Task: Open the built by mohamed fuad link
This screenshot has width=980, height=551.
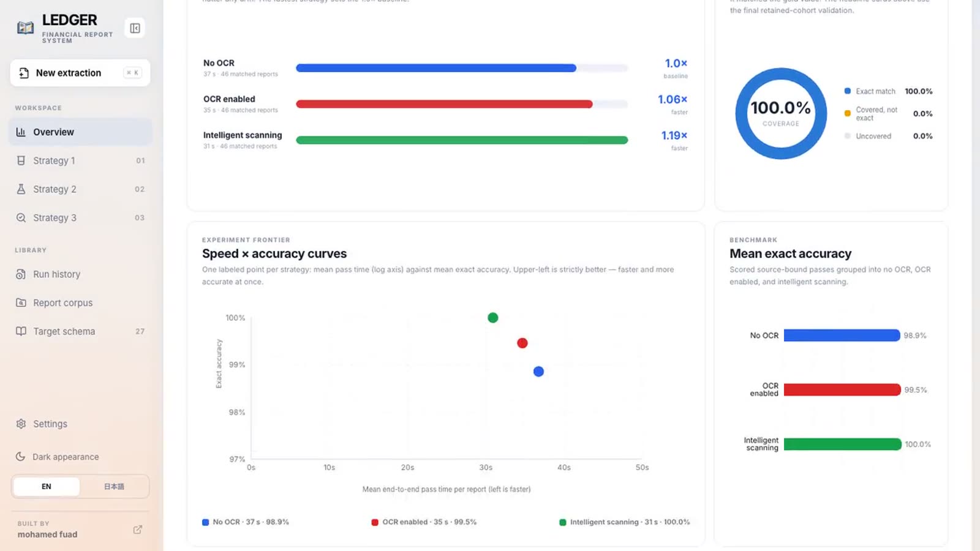Action: [80, 530]
